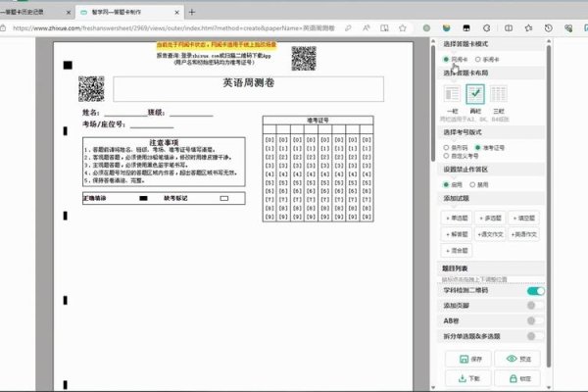588x392 pixels.
Task: Toggle the browser split screen icon
Action: coord(509,28)
